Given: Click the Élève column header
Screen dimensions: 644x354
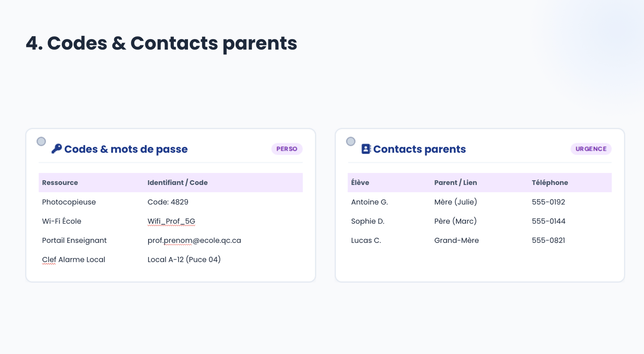Looking at the screenshot, I should click(x=360, y=183).
